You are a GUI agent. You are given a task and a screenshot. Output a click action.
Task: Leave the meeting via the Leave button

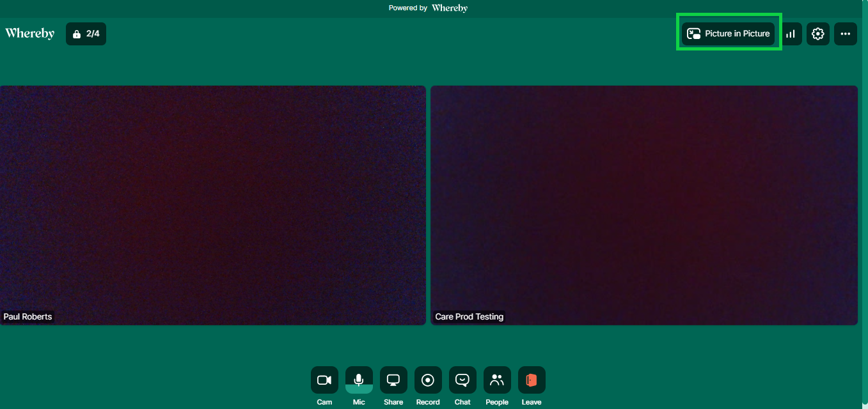tap(532, 380)
